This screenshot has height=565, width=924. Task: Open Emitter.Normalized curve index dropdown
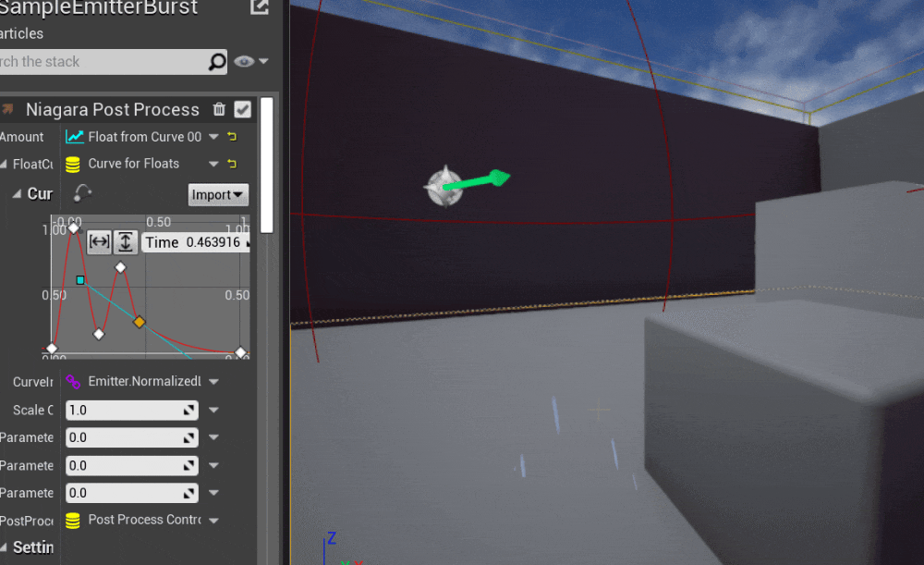click(x=214, y=382)
